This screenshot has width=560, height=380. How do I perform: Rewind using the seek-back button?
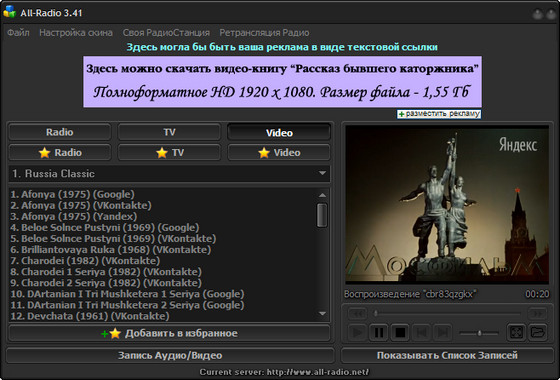(x=358, y=314)
